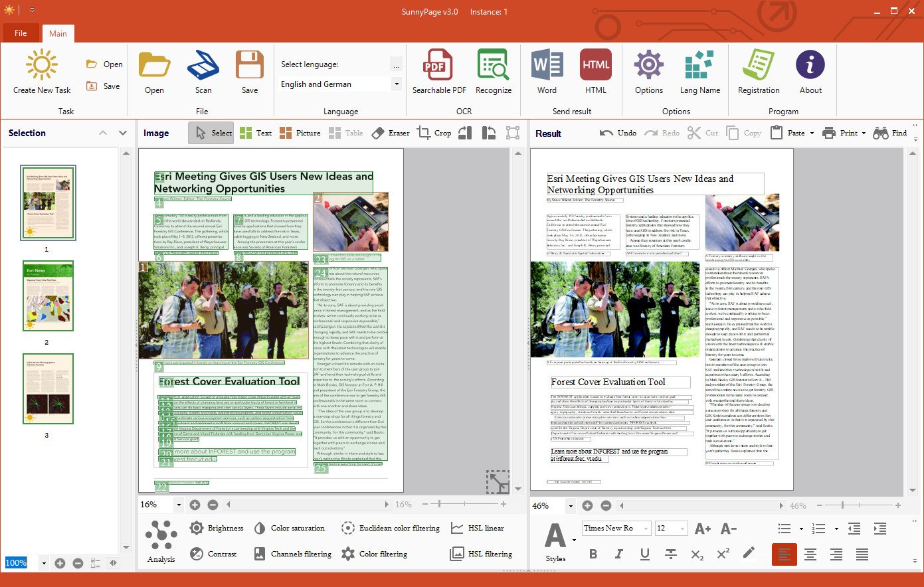Adjust the image panel zoom slider
Viewport: 924px width, 587px height.
(x=439, y=505)
